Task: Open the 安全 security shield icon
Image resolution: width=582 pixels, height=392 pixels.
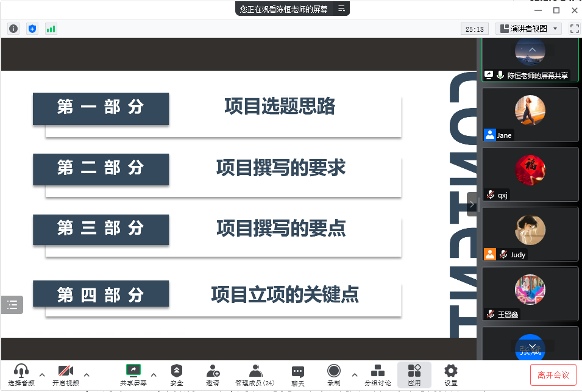Action: pos(177,371)
